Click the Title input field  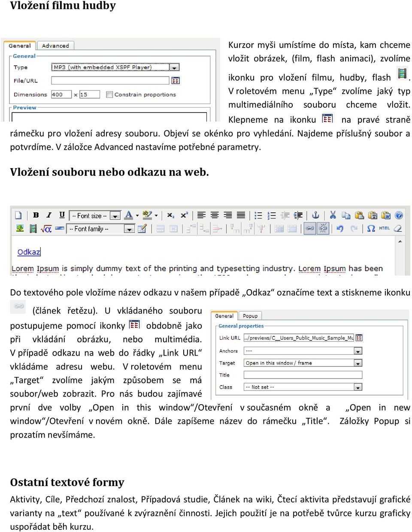(303, 375)
